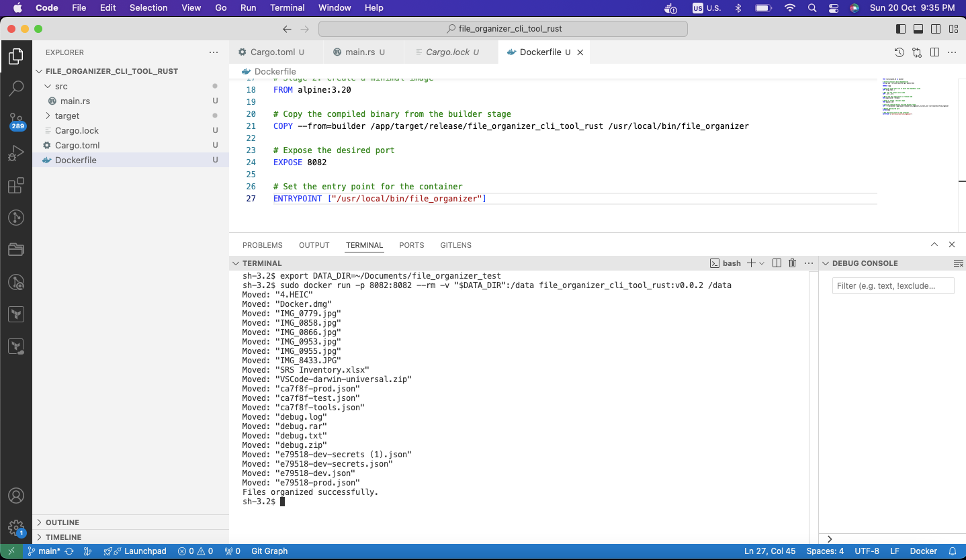The width and height of the screenshot is (966, 560).
Task: Split the editor right
Action: [934, 52]
